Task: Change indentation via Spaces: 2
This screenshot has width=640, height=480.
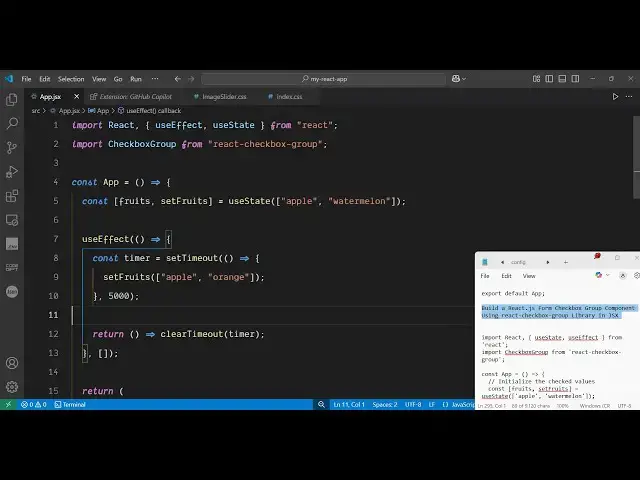Action: point(384,404)
